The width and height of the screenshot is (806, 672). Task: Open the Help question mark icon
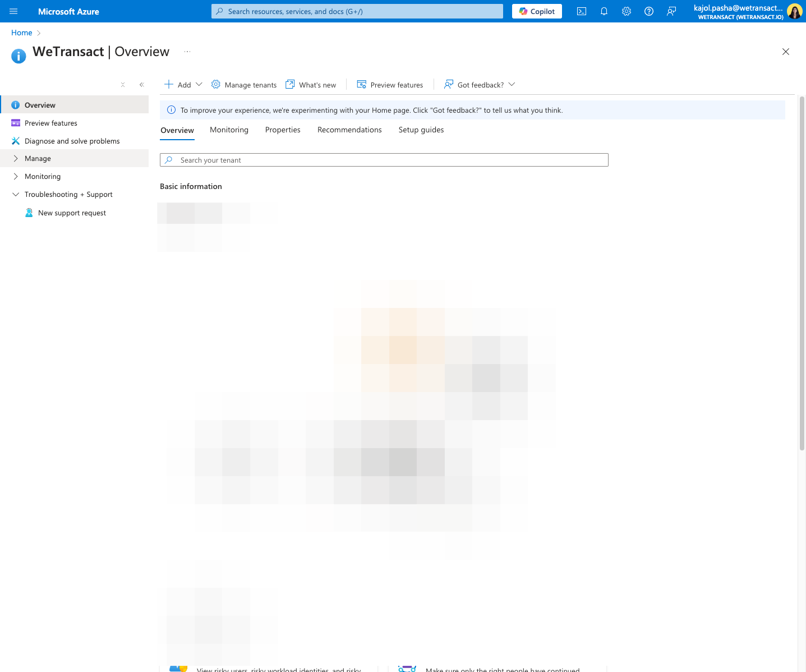[x=649, y=11]
